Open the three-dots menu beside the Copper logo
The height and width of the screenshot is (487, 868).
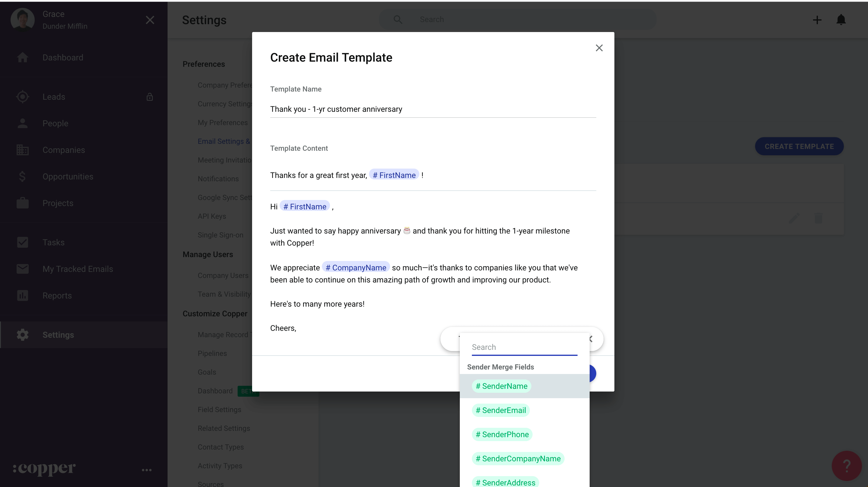point(146,470)
